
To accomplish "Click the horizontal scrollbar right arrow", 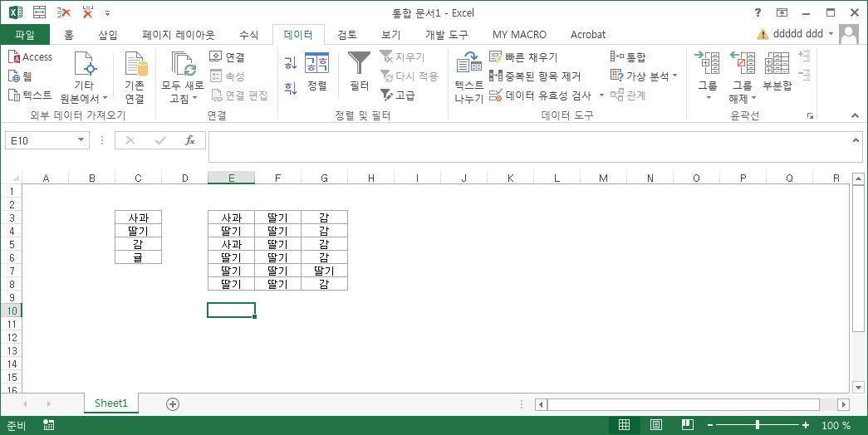I will (844, 404).
